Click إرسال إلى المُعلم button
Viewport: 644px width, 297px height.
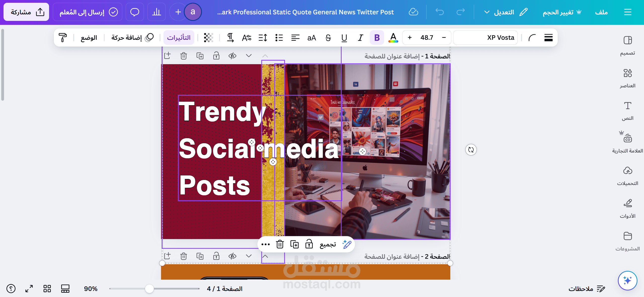(88, 12)
